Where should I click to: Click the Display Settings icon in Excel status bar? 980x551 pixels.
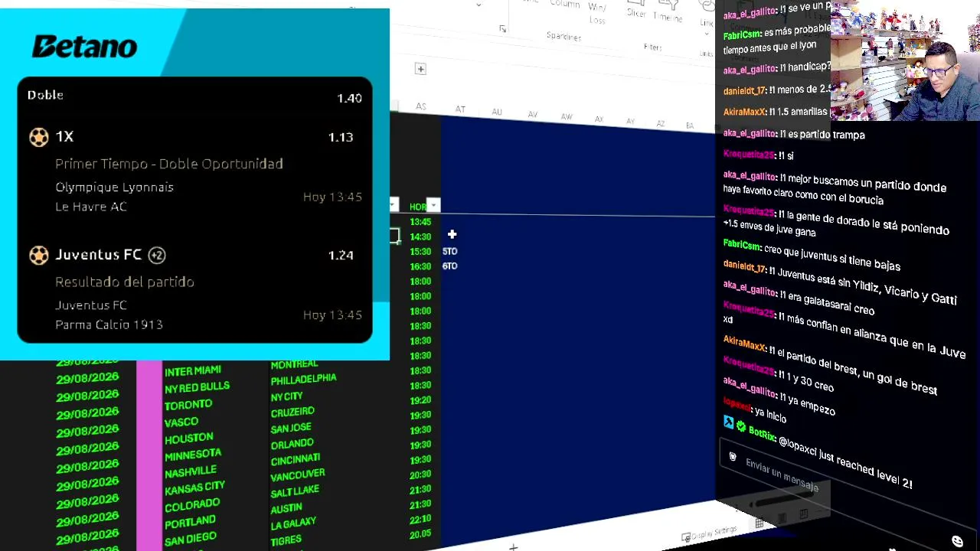(x=686, y=536)
